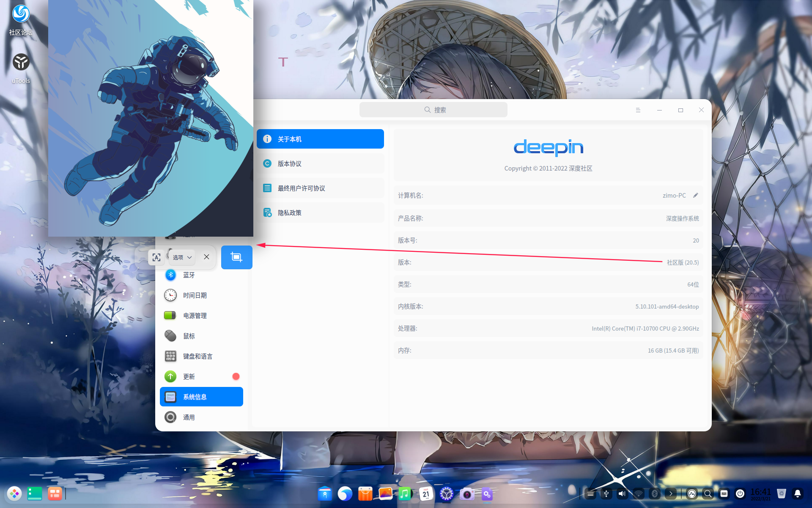Open the control center hamburger menu

(638, 110)
